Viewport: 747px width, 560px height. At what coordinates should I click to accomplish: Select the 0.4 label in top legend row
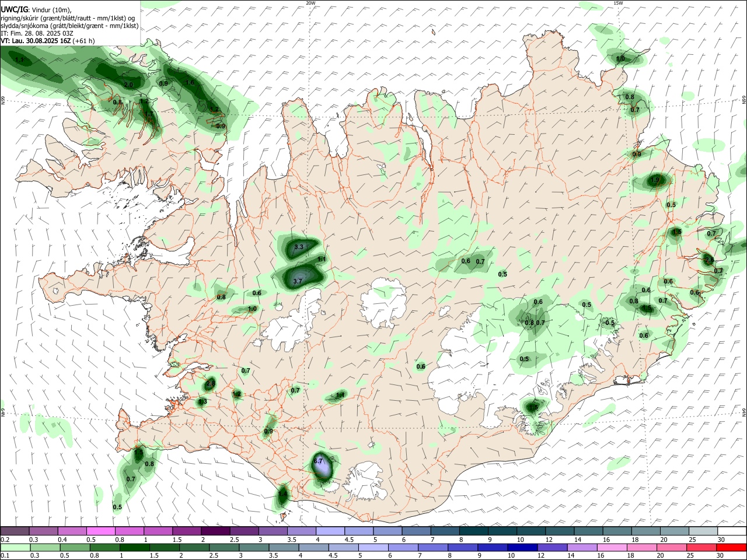(62, 540)
